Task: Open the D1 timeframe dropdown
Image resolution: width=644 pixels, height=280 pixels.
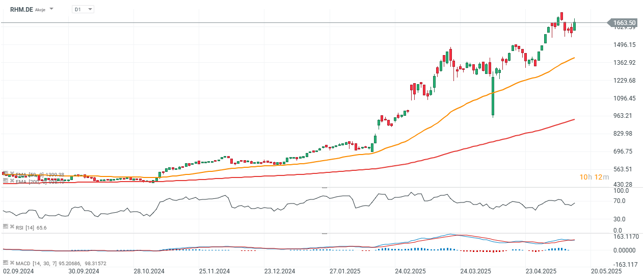Action: [83, 9]
